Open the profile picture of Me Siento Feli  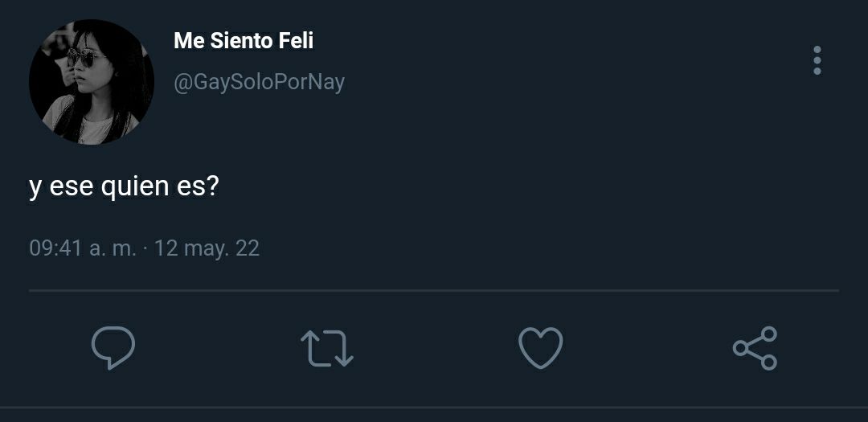(x=92, y=82)
